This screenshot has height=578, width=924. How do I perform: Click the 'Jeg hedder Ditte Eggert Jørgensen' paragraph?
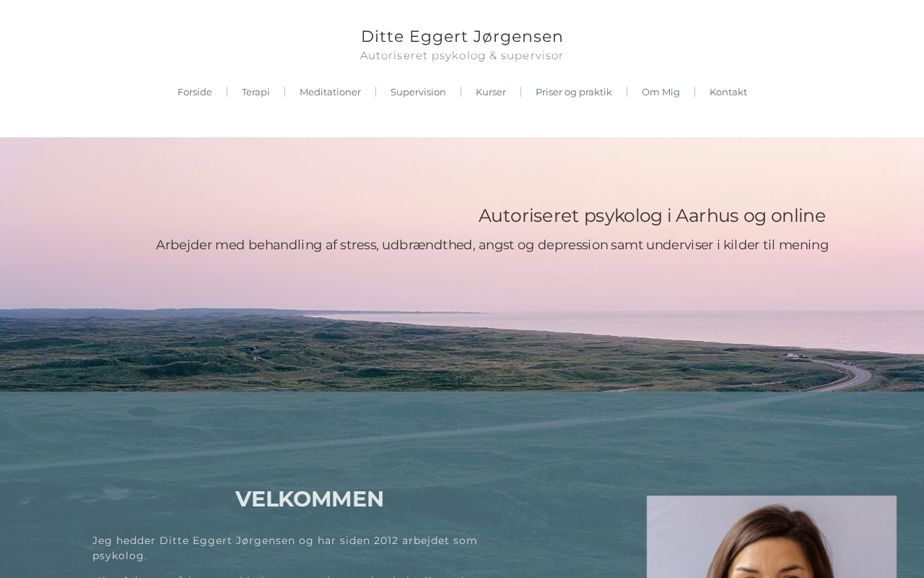285,548
